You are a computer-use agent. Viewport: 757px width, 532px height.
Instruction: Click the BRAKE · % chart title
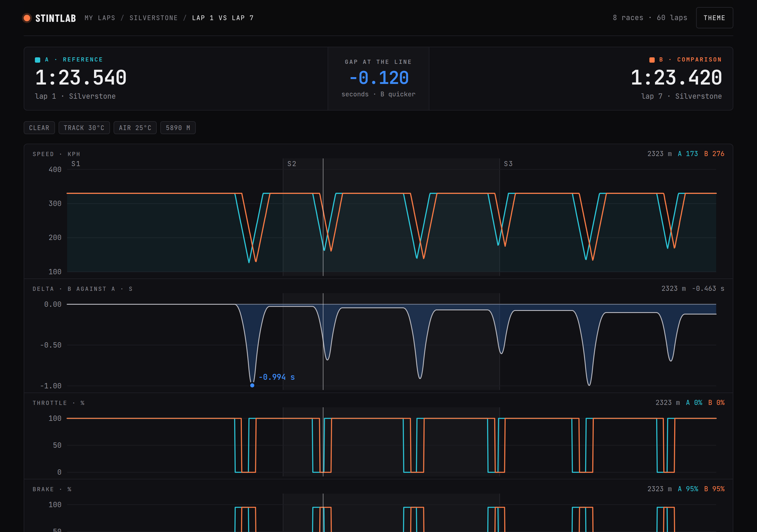click(52, 489)
